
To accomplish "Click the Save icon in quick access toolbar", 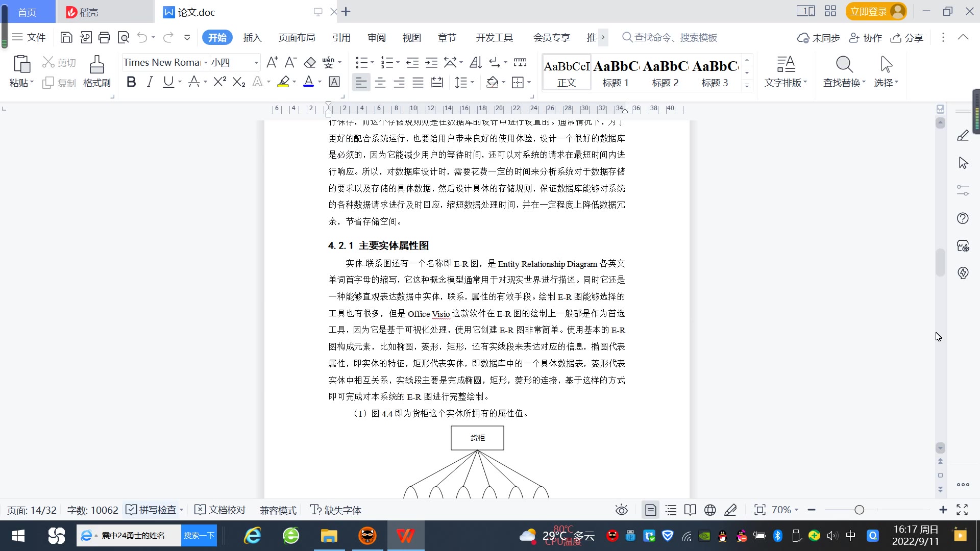I will click(x=66, y=37).
